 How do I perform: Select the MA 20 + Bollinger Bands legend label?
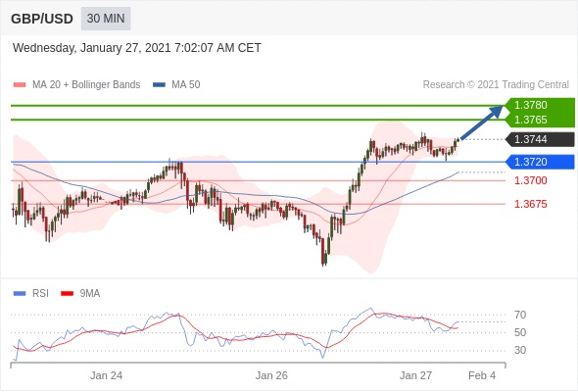click(86, 85)
